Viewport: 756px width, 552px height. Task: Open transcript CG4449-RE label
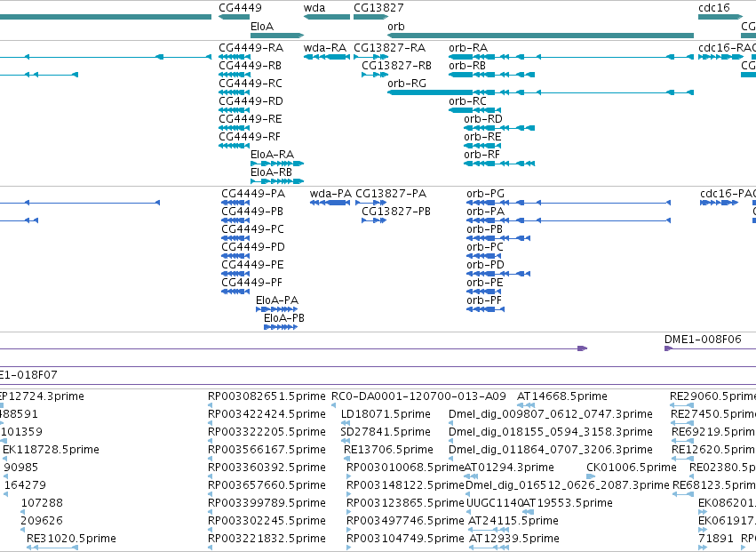tap(250, 119)
